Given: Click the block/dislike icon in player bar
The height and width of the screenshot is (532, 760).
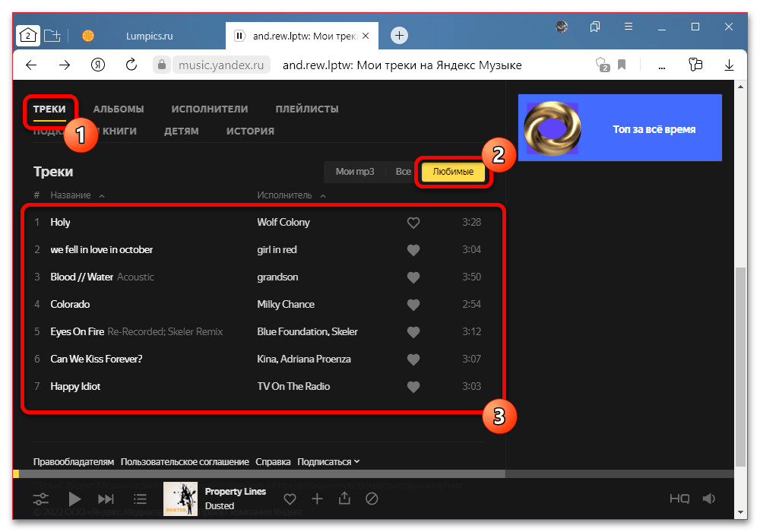Looking at the screenshot, I should 372,499.
